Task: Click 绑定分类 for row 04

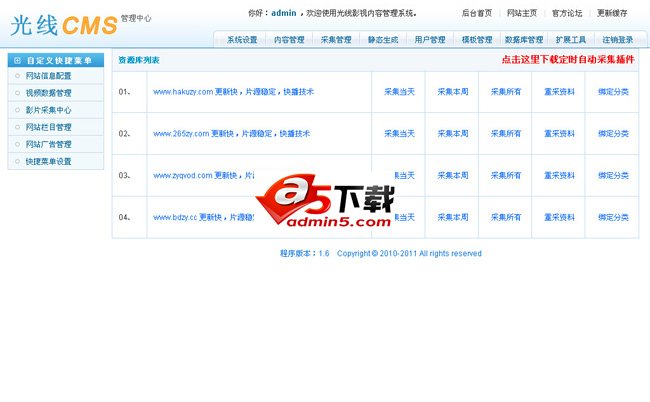Action: pyautogui.click(x=613, y=217)
